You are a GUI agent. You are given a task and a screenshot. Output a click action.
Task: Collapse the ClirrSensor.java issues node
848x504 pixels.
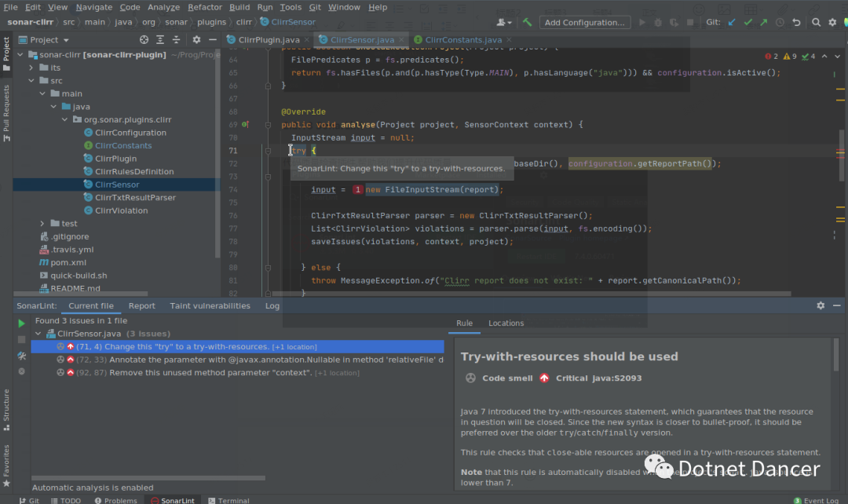pyautogui.click(x=38, y=334)
